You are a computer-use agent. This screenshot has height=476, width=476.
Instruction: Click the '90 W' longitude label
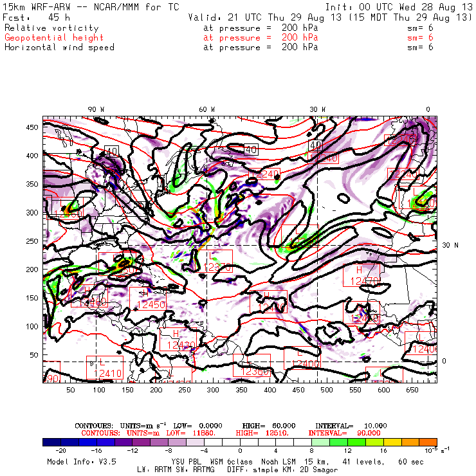point(96,109)
